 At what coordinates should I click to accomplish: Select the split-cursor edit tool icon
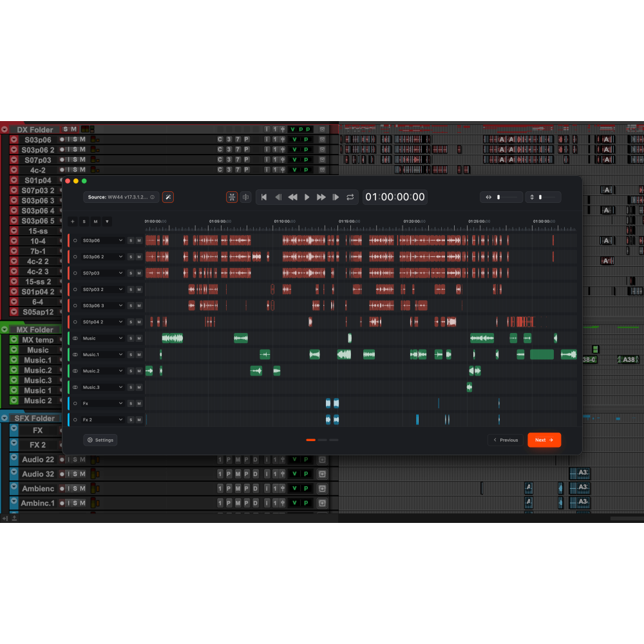232,197
